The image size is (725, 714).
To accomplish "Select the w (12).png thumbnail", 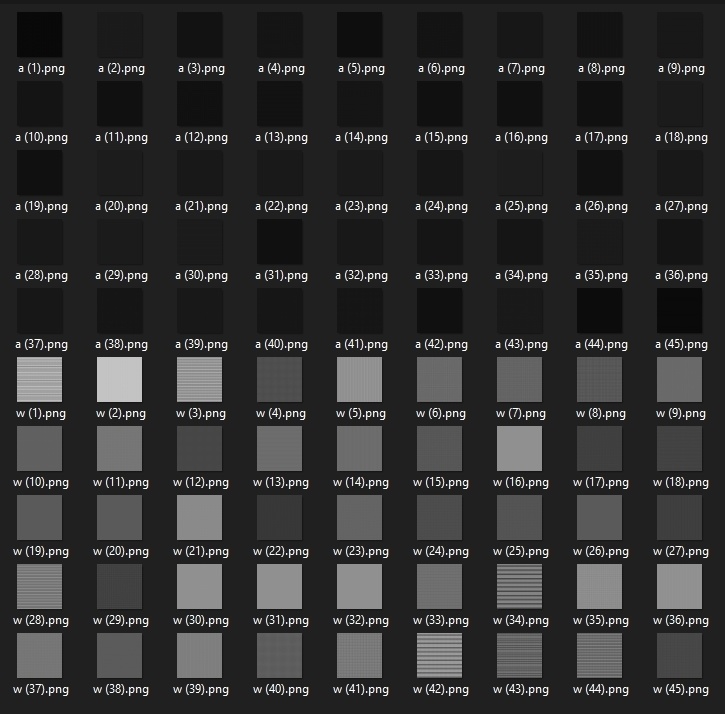I will point(199,448).
